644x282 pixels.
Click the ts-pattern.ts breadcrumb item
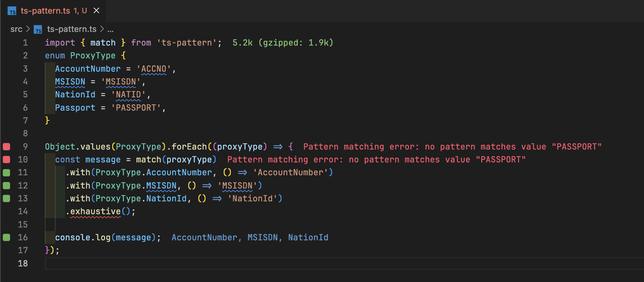click(x=71, y=29)
